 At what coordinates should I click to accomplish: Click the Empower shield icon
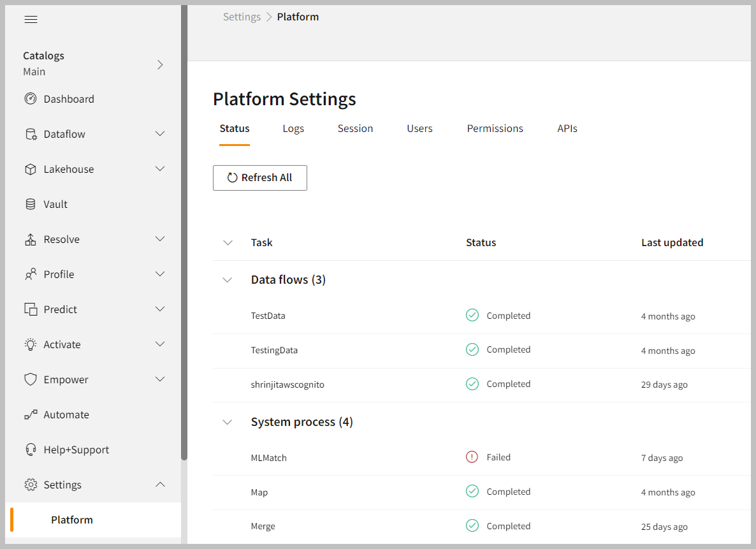[31, 379]
